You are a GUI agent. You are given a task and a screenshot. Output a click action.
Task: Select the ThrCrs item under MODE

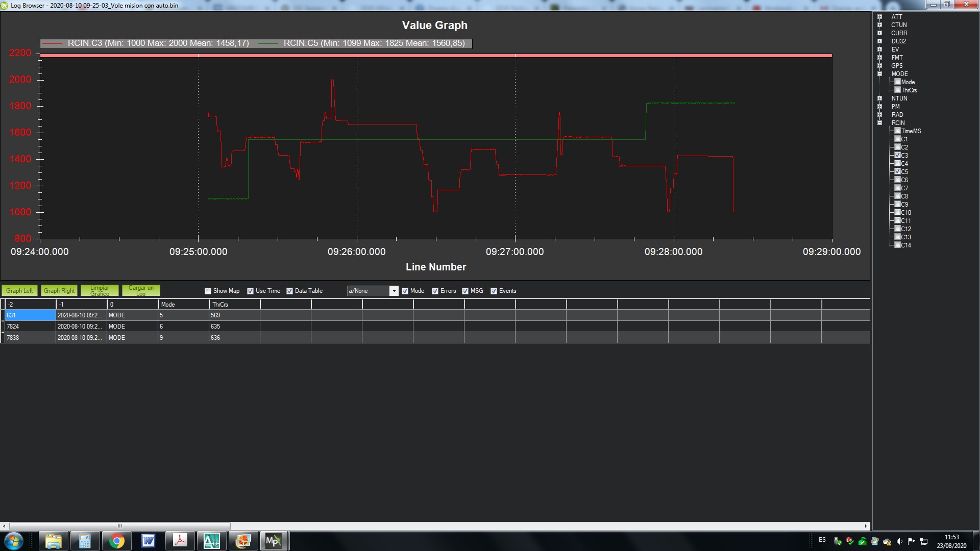point(909,90)
